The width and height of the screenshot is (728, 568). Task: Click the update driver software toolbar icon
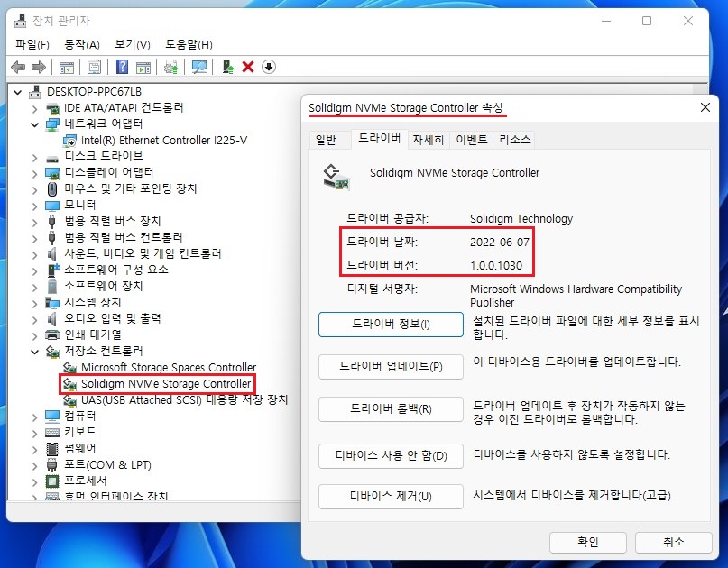click(x=171, y=67)
